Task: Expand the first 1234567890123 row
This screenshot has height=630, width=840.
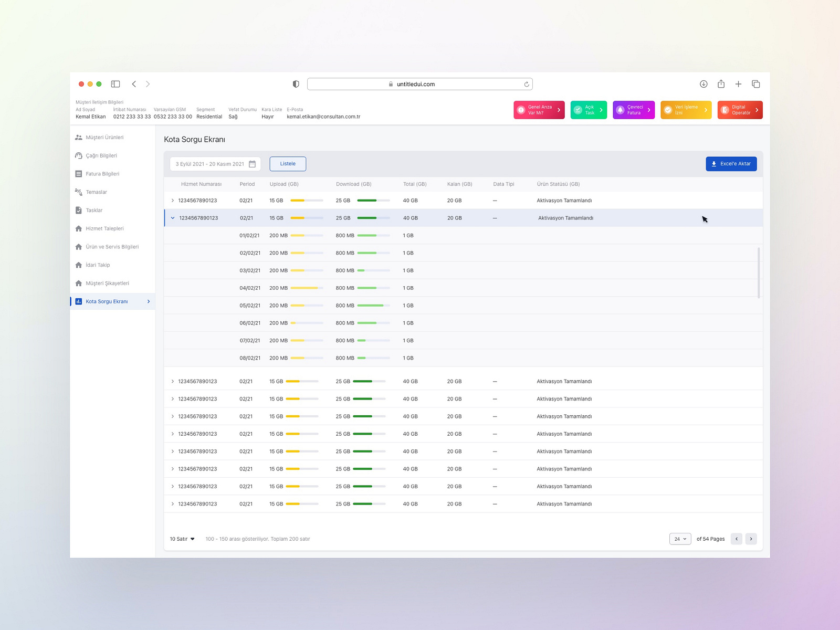Action: [x=172, y=200]
